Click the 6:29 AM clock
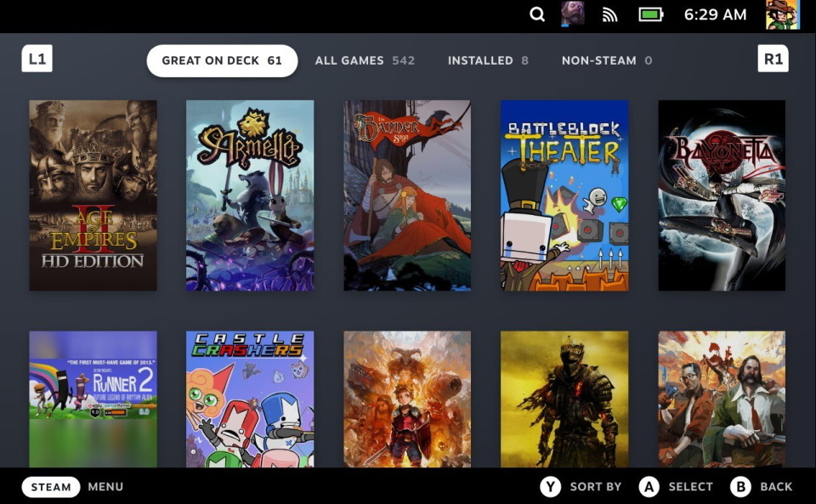Viewport: 816px width, 504px height. [x=715, y=14]
